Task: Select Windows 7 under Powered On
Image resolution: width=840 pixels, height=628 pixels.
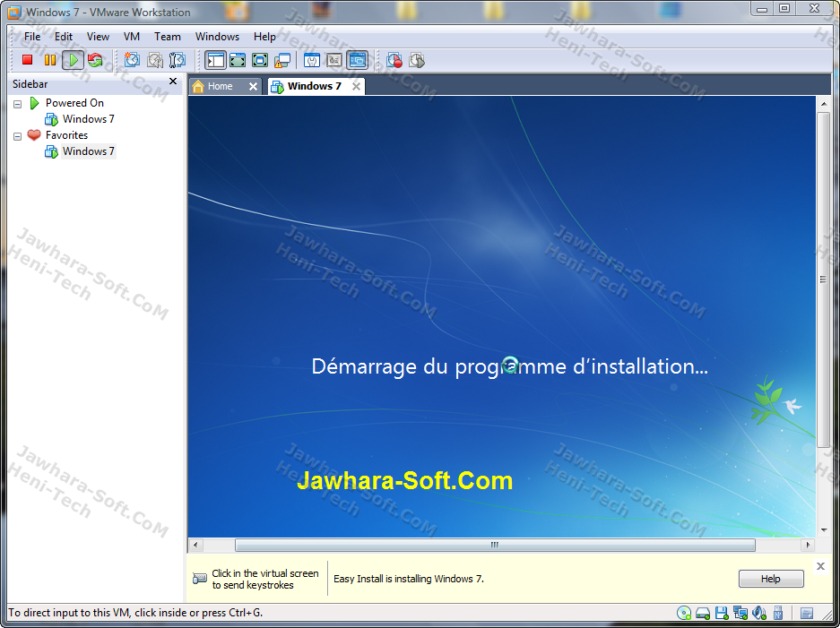Action: pyautogui.click(x=89, y=119)
